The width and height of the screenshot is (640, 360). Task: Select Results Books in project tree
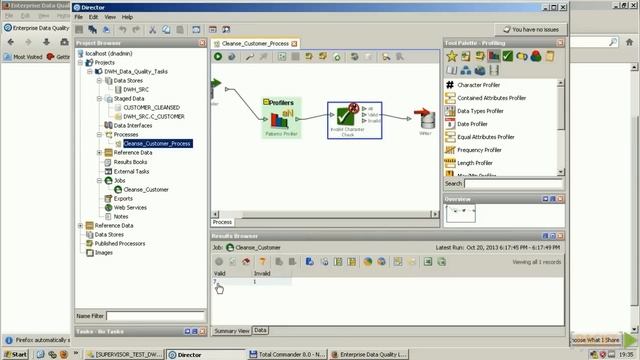point(130,162)
